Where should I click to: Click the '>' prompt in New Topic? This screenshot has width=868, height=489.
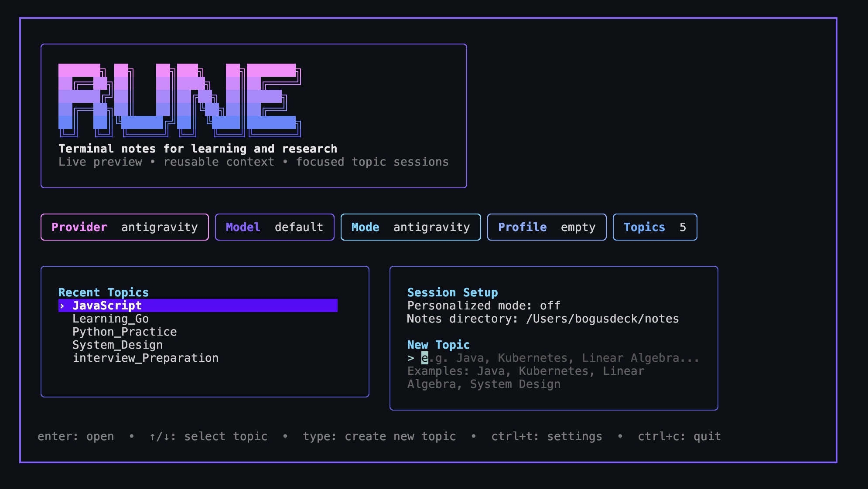pyautogui.click(x=410, y=358)
